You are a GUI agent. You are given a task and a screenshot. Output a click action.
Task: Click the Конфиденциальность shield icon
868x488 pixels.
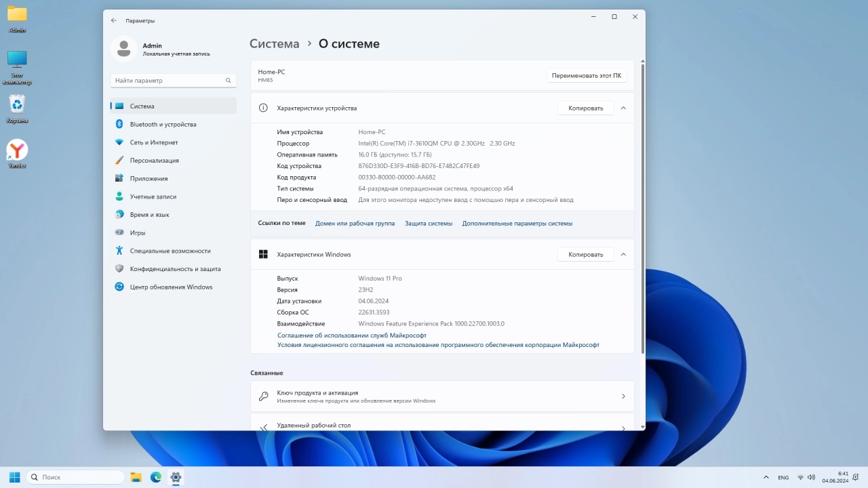tap(119, 268)
